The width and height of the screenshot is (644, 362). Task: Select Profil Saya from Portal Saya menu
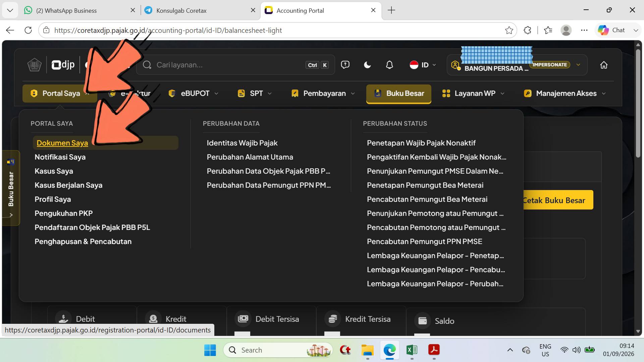pyautogui.click(x=53, y=199)
